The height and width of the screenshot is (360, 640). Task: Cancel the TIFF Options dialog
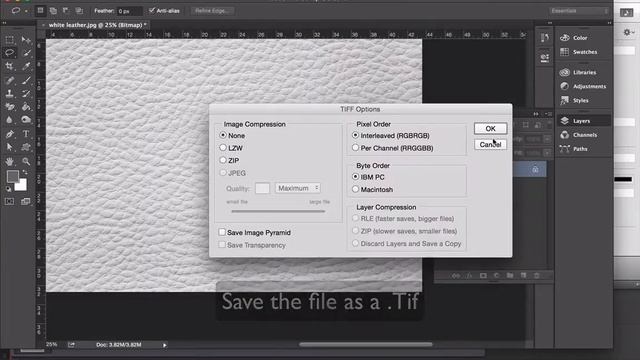coord(491,144)
